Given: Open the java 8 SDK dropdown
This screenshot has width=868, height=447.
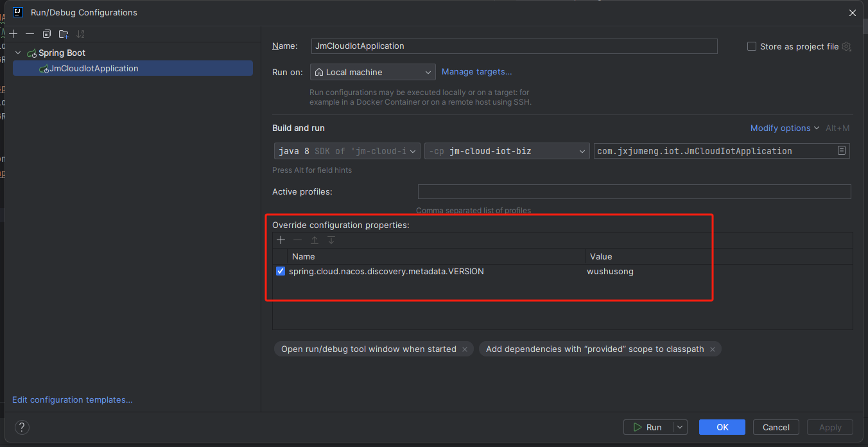Looking at the screenshot, I should point(347,151).
